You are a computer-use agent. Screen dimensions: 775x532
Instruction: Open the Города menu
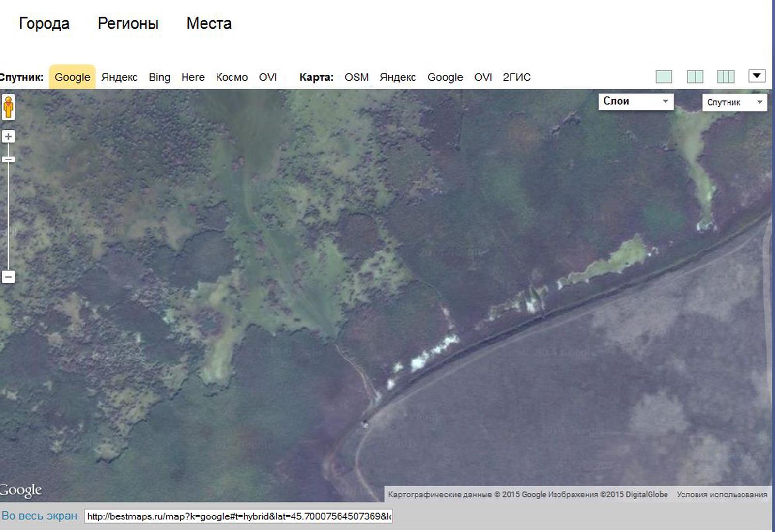(44, 23)
